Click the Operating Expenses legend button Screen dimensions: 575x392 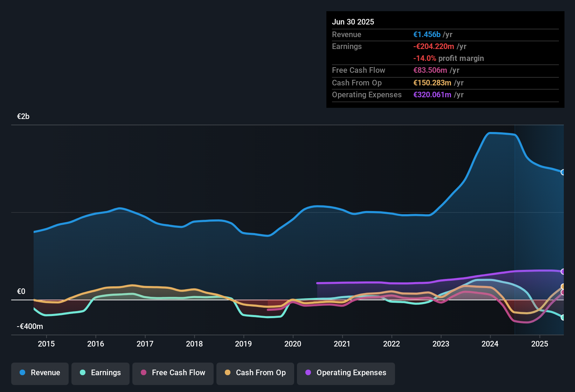(x=346, y=373)
